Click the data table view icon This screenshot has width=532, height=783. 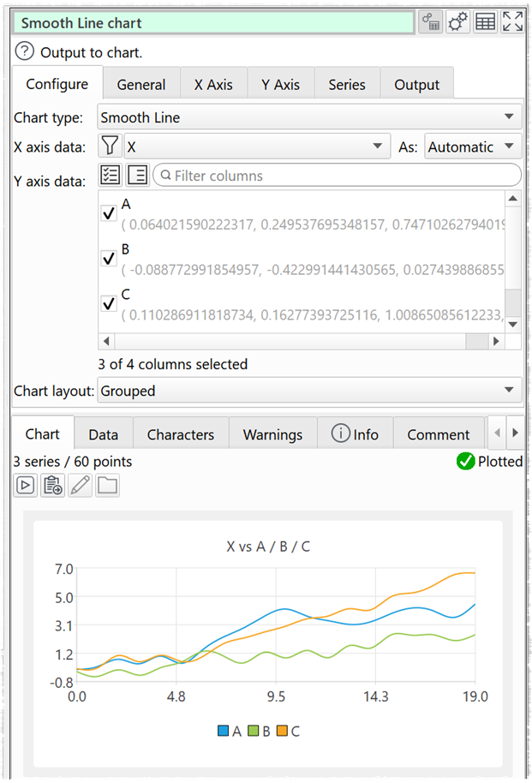pyautogui.click(x=485, y=23)
